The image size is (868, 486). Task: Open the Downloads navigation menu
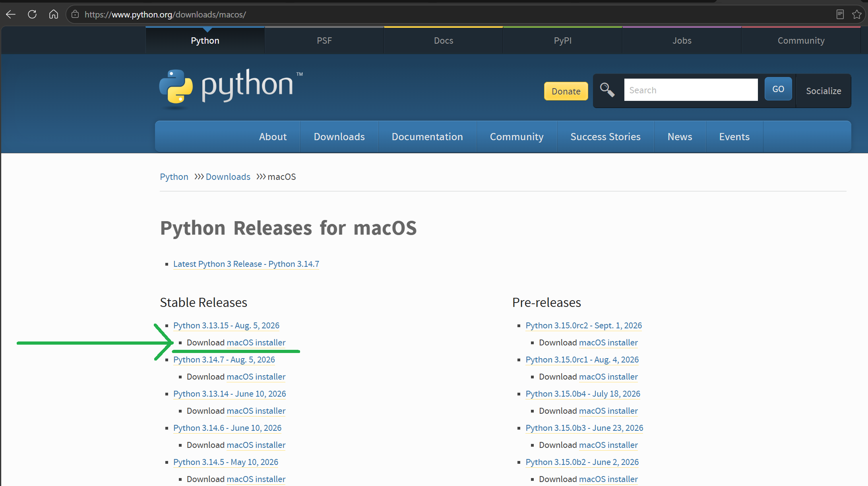[339, 137]
